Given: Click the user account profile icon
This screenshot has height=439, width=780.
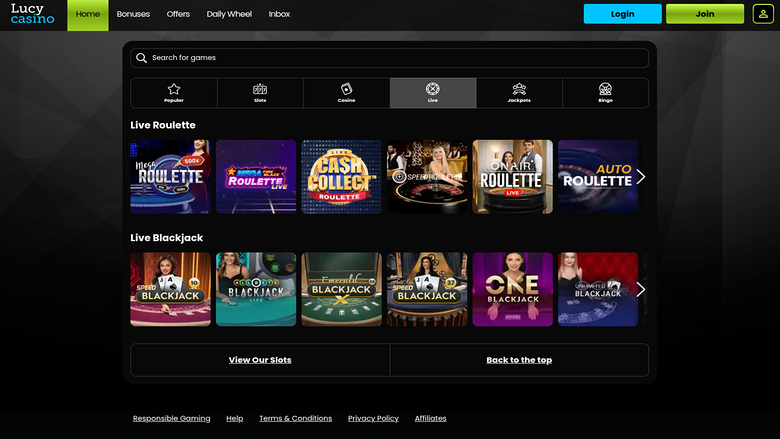Looking at the screenshot, I should point(763,14).
